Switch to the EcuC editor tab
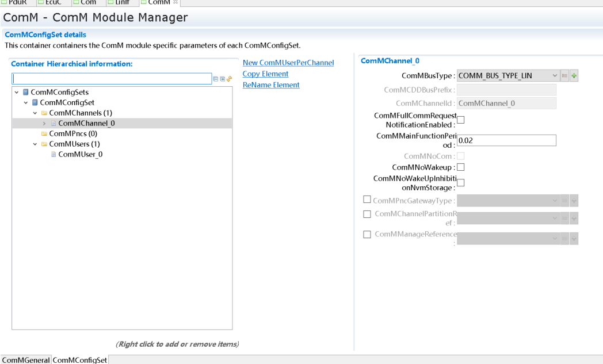The image size is (603, 364). 53,3
